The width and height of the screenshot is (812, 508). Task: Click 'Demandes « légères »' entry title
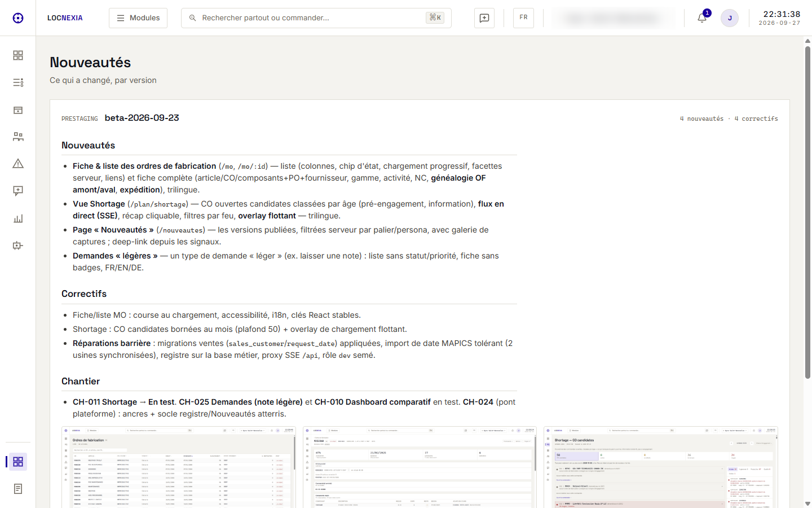(115, 256)
